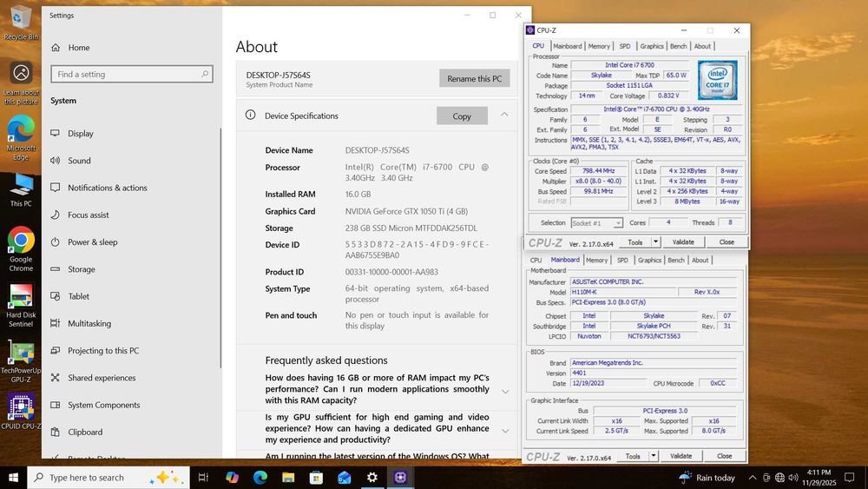Click the volume icon in system tray
The height and width of the screenshot is (489, 868).
click(793, 478)
